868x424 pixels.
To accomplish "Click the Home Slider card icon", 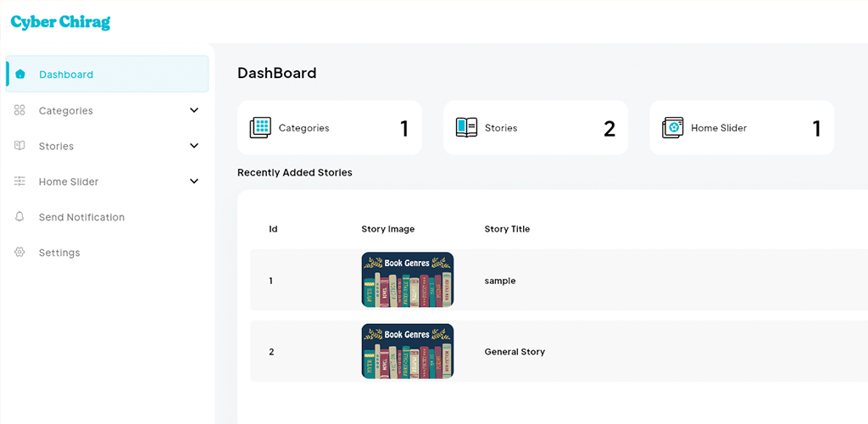I will [x=672, y=128].
